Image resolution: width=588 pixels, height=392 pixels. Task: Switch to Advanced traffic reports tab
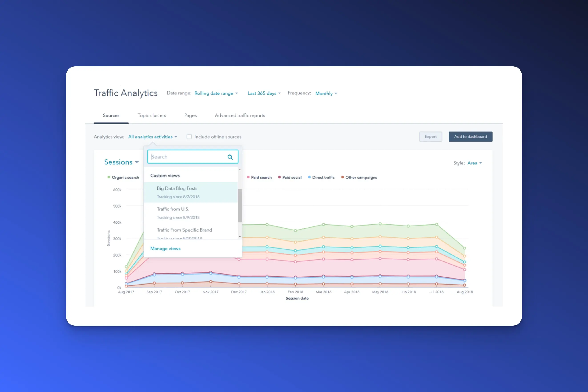(240, 115)
